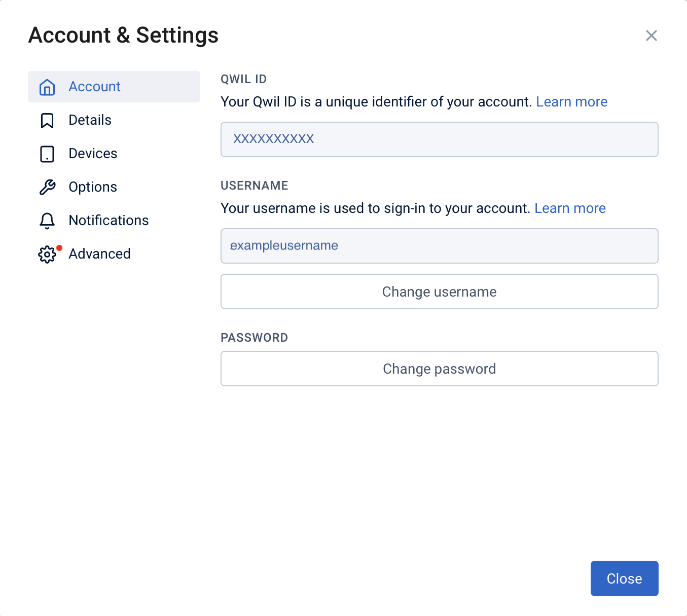Screen dimensions: 687x616
Task: Click the "PASSWORD" section heading
Action: click(x=255, y=338)
